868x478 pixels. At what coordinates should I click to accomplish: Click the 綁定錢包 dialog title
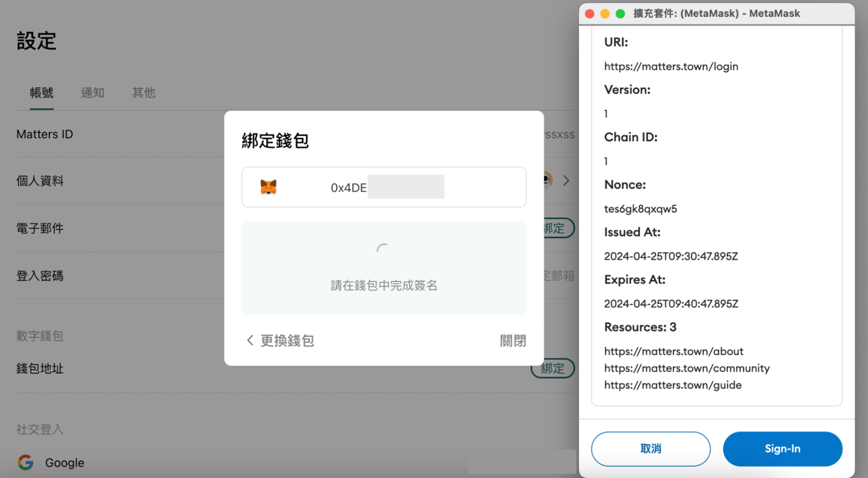click(x=275, y=140)
